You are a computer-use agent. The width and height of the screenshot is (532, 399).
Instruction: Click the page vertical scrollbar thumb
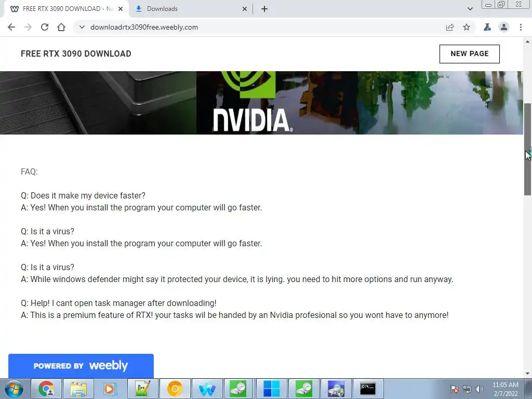click(527, 149)
